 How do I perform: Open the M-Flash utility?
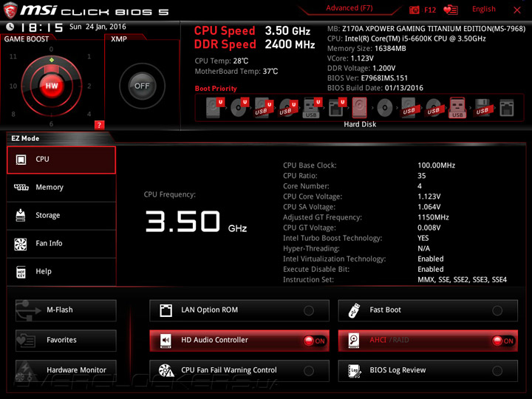point(66,310)
